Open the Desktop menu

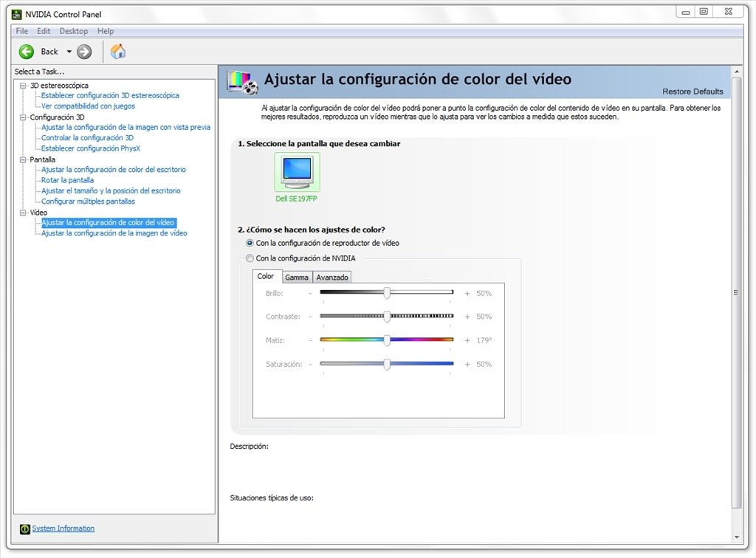74,31
